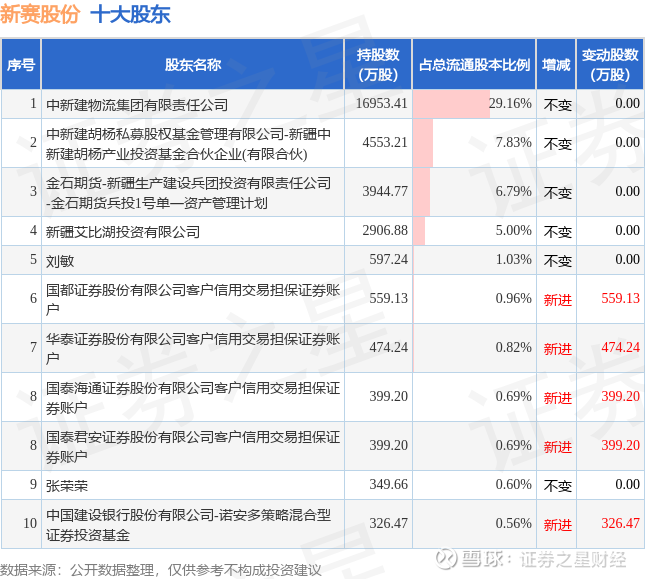Click shareholder name 张荣荣

pos(67,486)
